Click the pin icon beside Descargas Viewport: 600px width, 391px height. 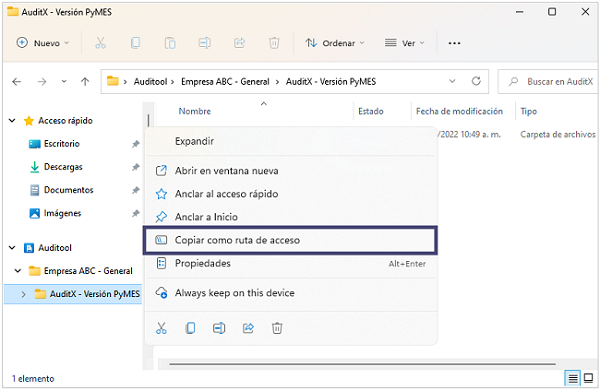[135, 167]
